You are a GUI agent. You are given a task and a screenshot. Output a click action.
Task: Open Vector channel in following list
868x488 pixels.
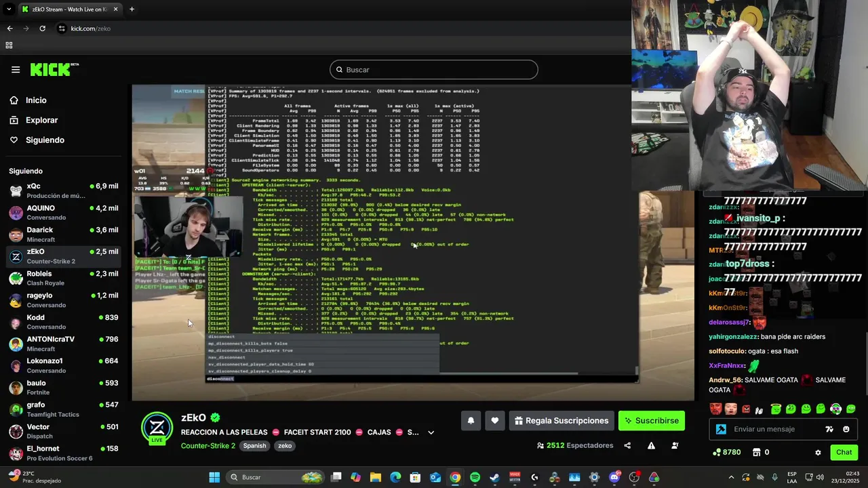pyautogui.click(x=64, y=432)
